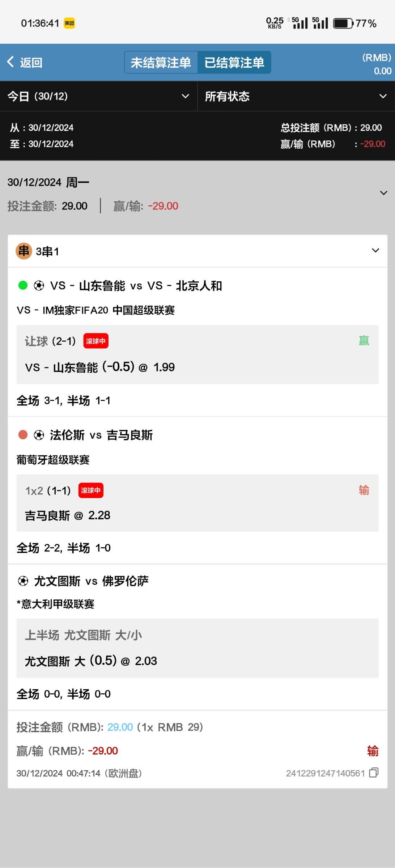Copy the bet ID number
The height and width of the screenshot is (868, 395).
point(374,773)
